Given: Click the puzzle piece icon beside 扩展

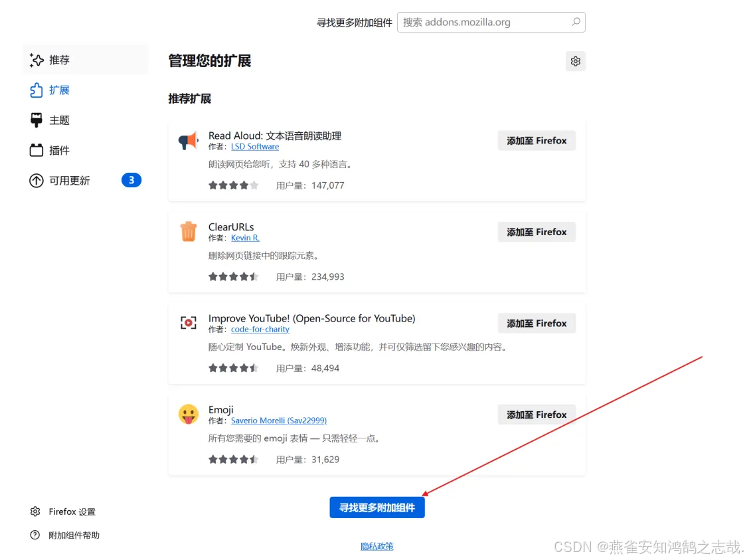Looking at the screenshot, I should pyautogui.click(x=37, y=90).
